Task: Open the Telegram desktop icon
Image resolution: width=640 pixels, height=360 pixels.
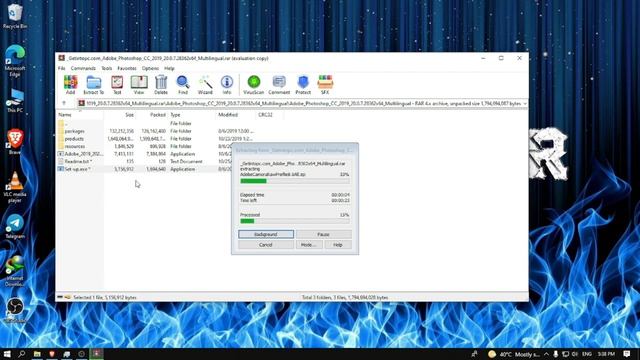Action: 15,226
